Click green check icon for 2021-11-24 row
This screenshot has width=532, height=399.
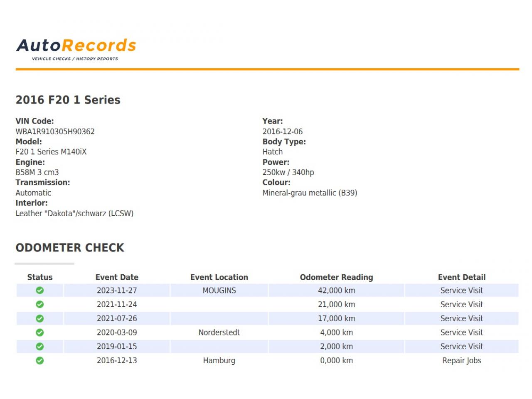pyautogui.click(x=40, y=305)
